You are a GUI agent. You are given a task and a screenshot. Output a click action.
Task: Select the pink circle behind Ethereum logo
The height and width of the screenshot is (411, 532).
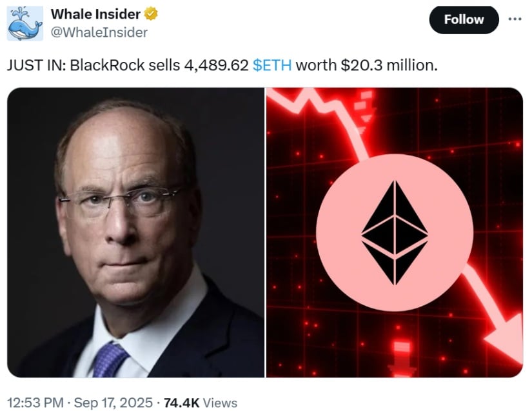395,232
